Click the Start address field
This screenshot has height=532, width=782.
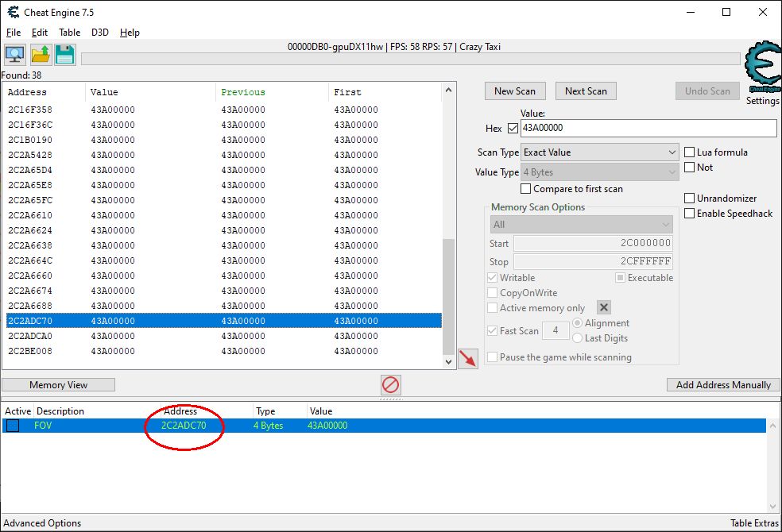[x=593, y=243]
